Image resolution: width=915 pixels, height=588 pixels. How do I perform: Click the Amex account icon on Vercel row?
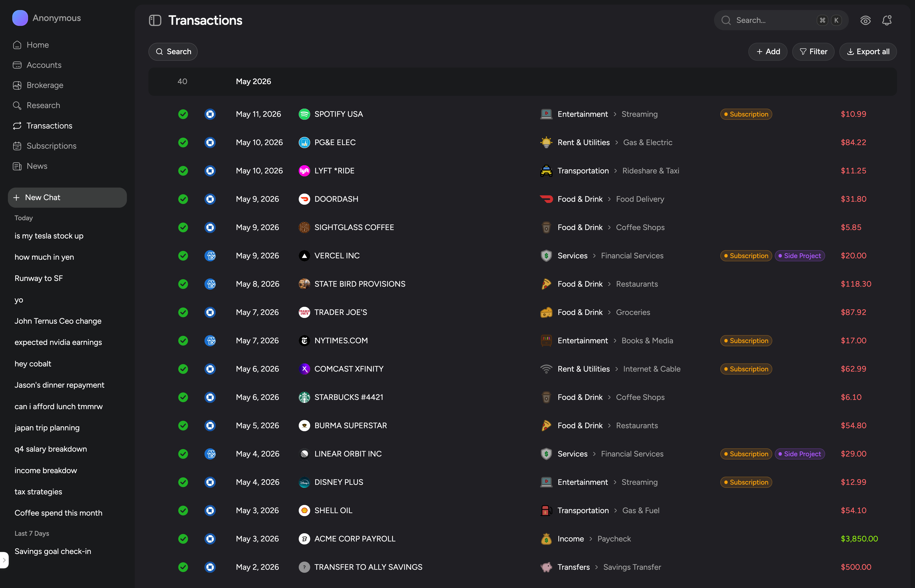pos(210,256)
